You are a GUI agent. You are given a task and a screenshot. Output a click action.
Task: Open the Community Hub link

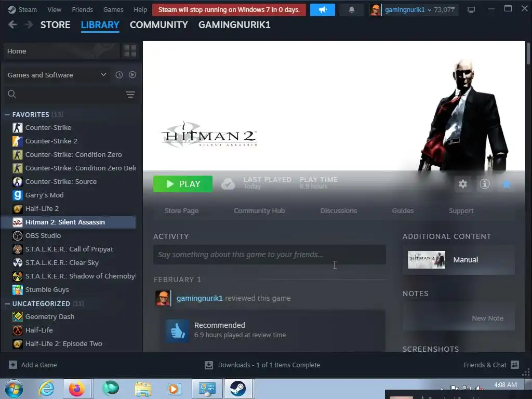tap(259, 211)
